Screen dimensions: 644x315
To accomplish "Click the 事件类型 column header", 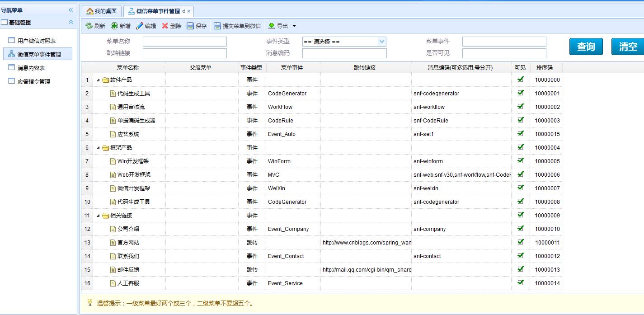I will [x=252, y=68].
